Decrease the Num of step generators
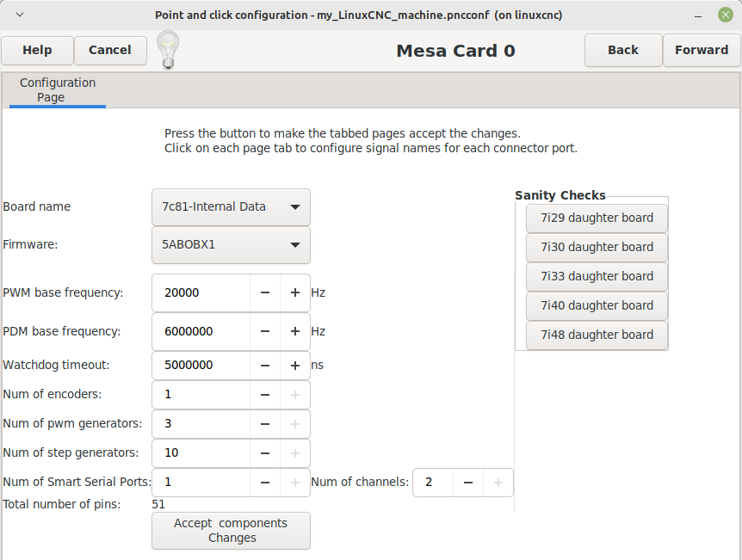The image size is (742, 560). click(265, 453)
